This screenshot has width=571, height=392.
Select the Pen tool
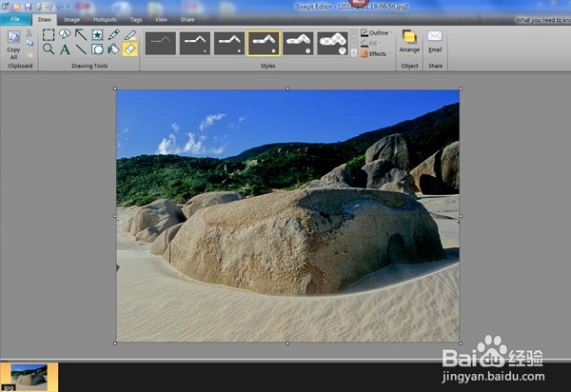click(x=113, y=35)
